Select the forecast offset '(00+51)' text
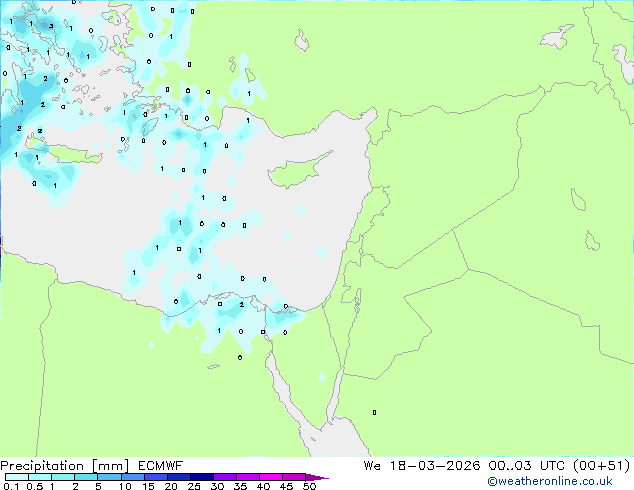 pyautogui.click(x=601, y=466)
